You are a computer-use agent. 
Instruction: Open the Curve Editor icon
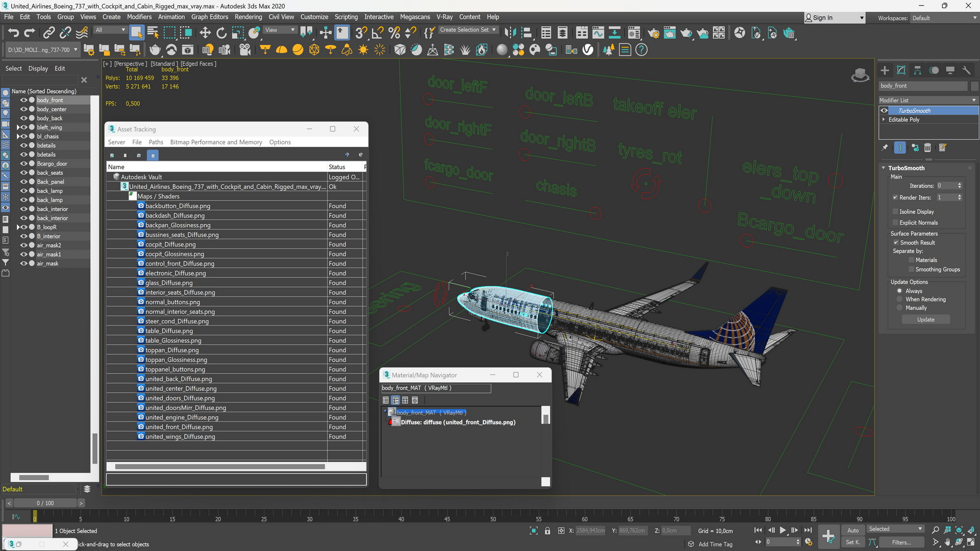click(x=598, y=33)
